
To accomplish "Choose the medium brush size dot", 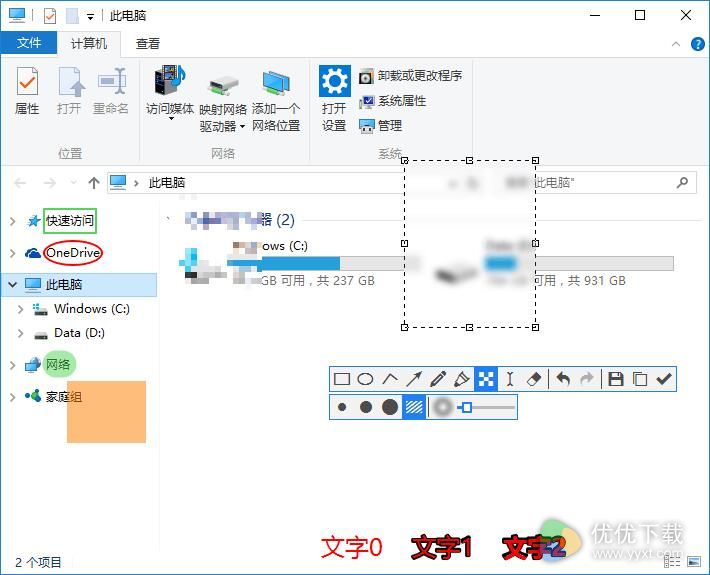I will [365, 407].
